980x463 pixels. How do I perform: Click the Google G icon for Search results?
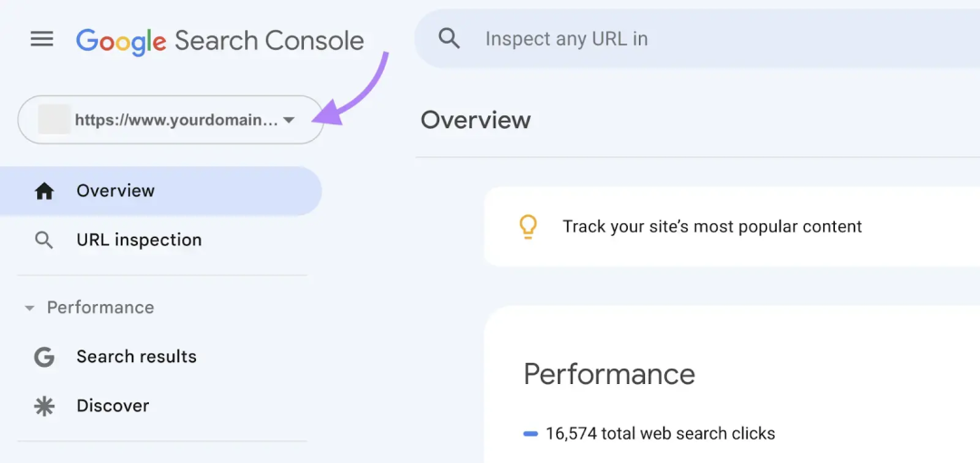(x=44, y=357)
